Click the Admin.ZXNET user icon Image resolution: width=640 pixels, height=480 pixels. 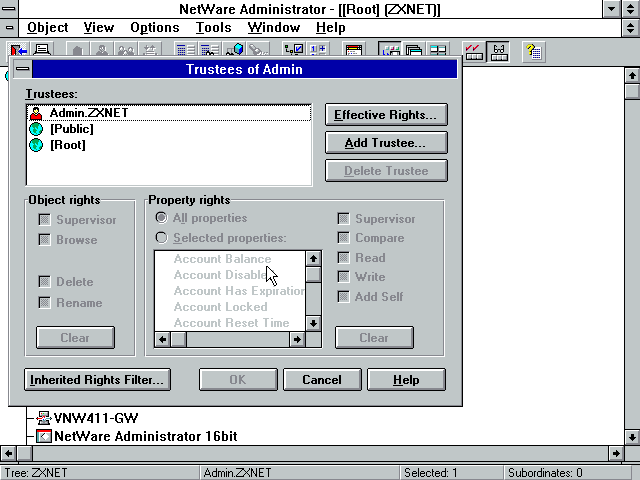coord(36,113)
